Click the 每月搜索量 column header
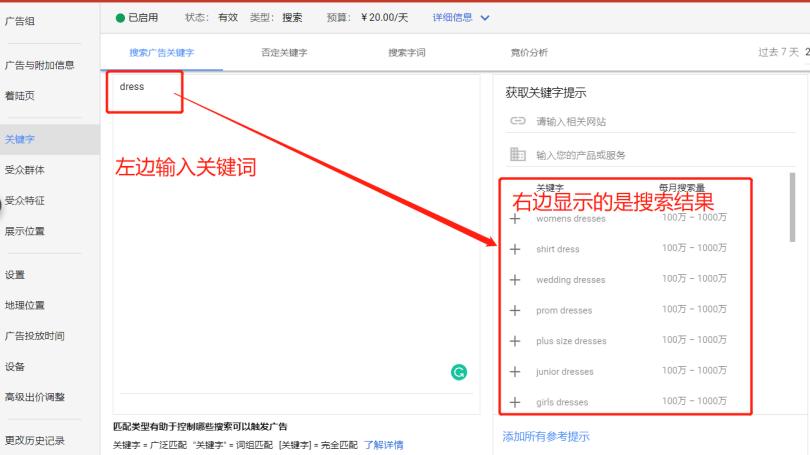This screenshot has height=455, width=810. 682,187
